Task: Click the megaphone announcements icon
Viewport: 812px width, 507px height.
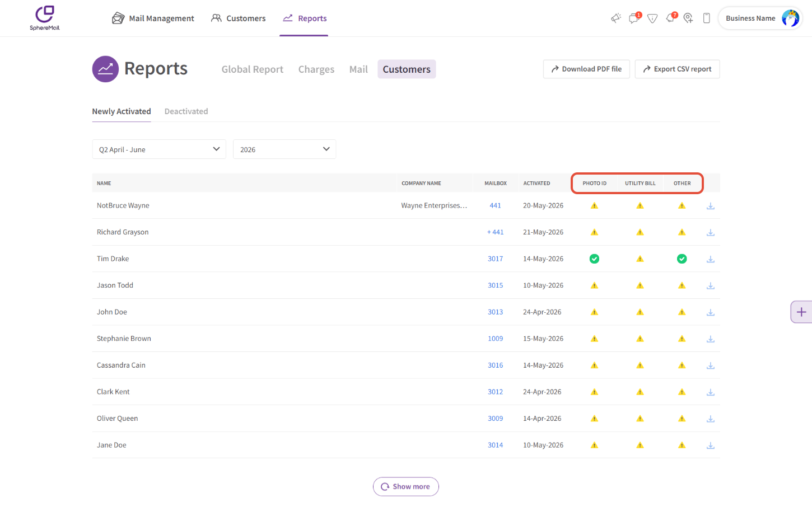Action: coord(616,18)
